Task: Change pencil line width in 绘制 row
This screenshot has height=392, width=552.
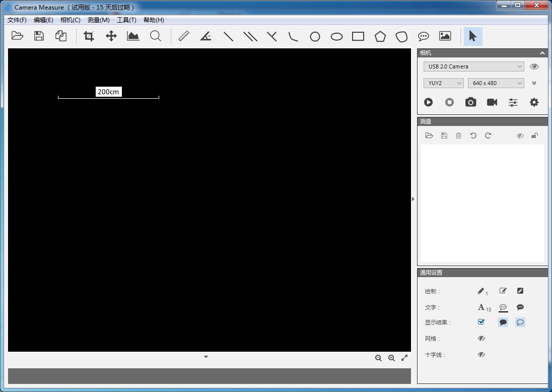Action: click(x=482, y=291)
